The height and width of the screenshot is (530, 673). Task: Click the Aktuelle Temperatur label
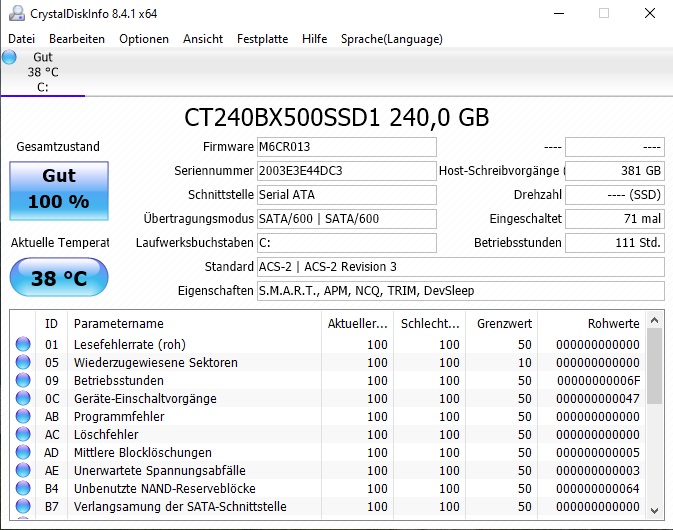click(x=60, y=243)
